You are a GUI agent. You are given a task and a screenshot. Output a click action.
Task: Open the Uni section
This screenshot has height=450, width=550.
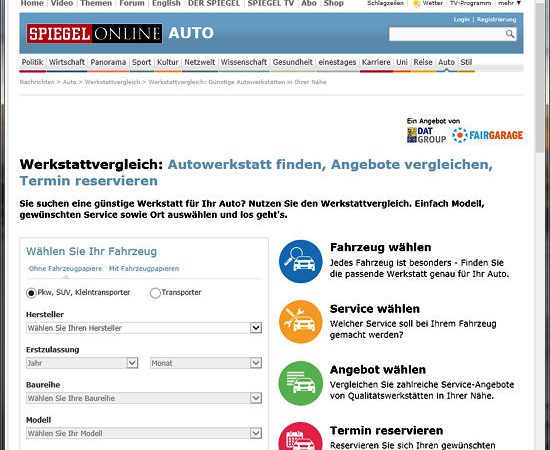(402, 62)
